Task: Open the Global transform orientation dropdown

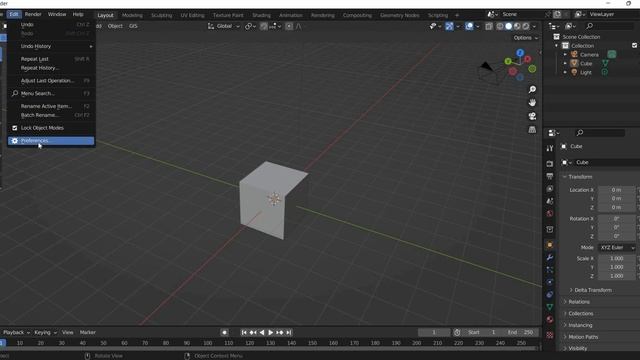Action: pos(224,26)
